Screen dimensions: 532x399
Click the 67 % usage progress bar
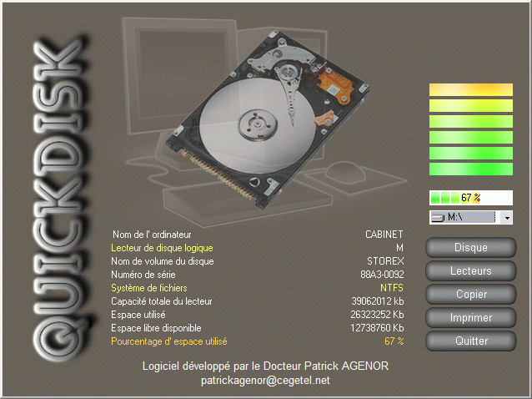pyautogui.click(x=471, y=198)
